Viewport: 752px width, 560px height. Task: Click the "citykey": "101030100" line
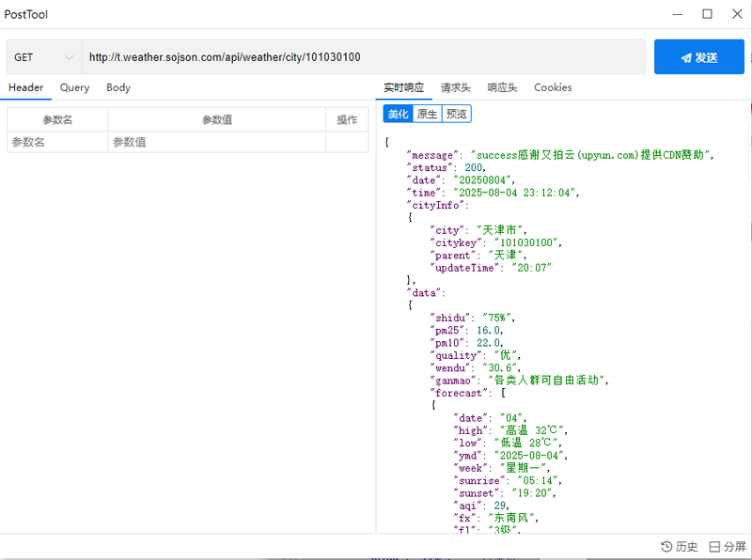[x=496, y=242]
